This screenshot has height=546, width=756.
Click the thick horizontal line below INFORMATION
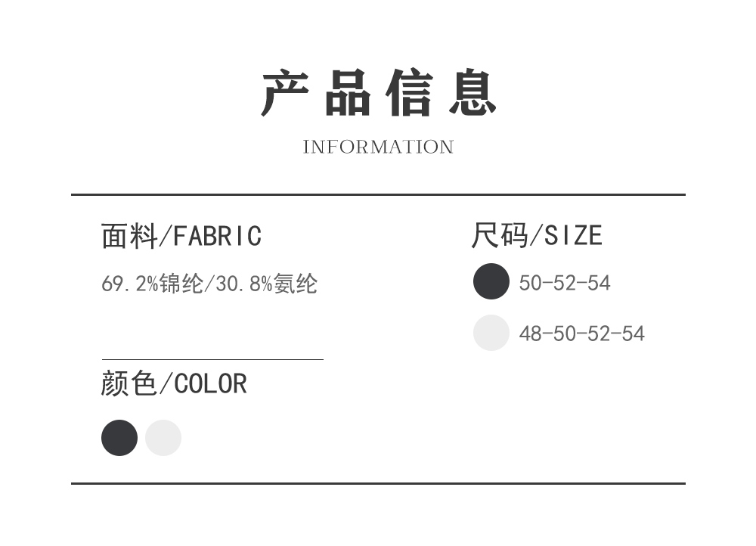click(378, 194)
